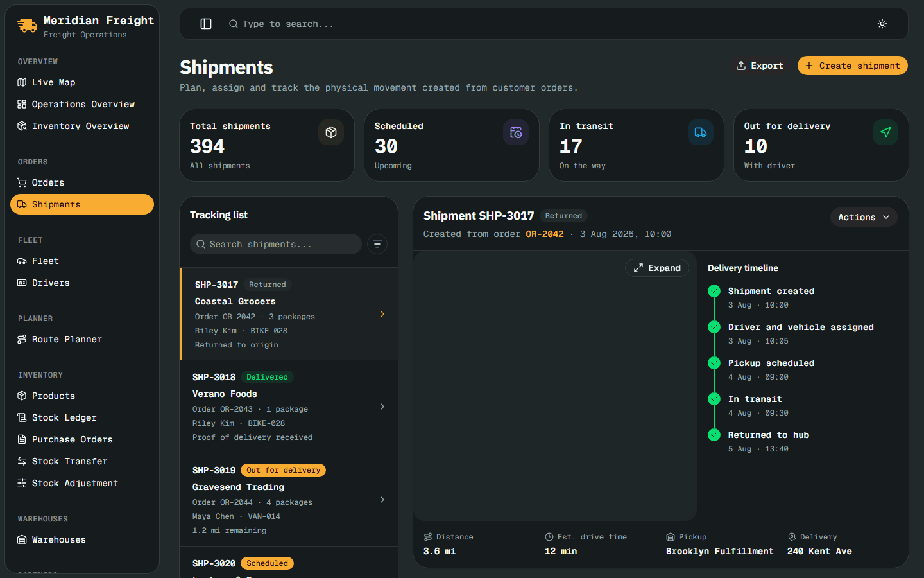Click the Est. drive time clock icon
924x578 pixels.
pyautogui.click(x=549, y=537)
